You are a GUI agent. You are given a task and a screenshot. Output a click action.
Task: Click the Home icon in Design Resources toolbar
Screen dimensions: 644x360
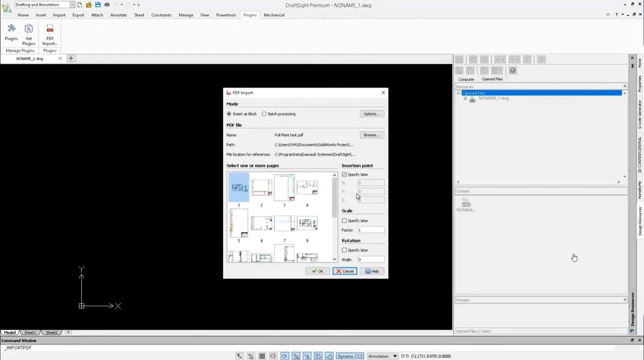click(x=473, y=60)
